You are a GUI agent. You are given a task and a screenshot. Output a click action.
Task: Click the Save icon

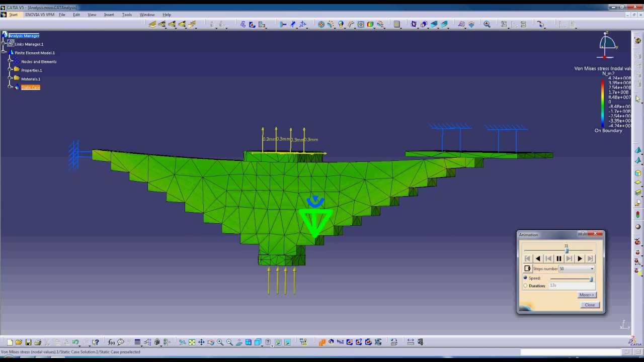[x=28, y=342]
